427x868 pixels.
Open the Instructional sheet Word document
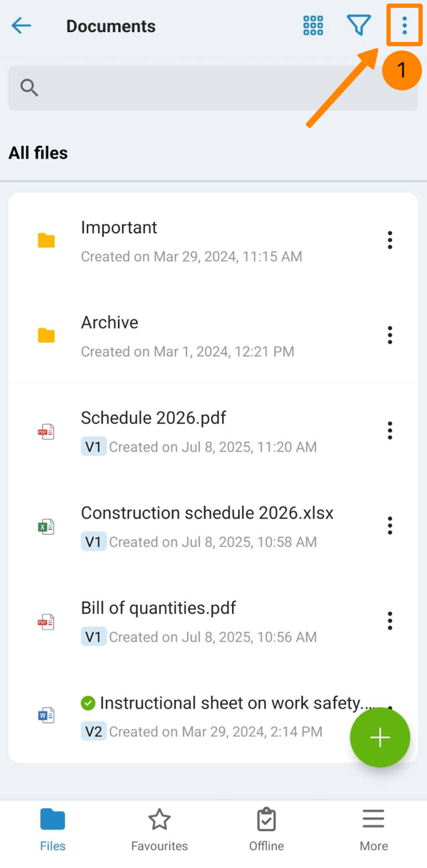[x=228, y=704]
